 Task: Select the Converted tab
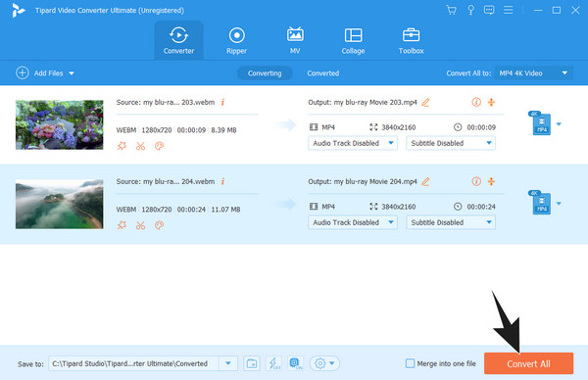[x=323, y=73]
